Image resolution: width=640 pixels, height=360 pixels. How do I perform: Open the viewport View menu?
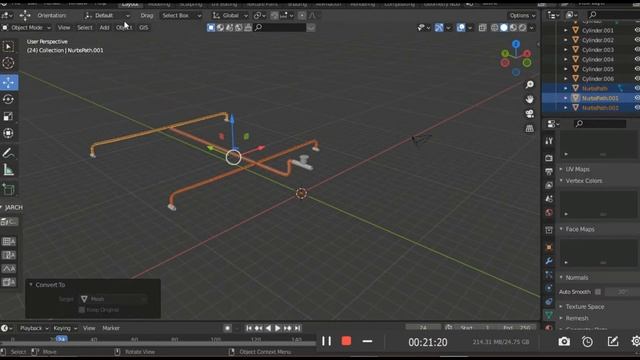(x=64, y=28)
